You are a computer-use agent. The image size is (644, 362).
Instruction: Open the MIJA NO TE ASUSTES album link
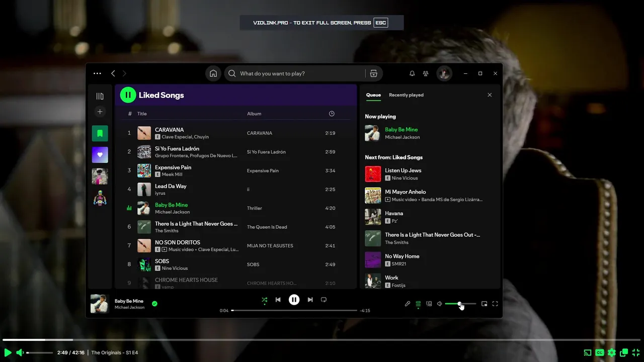pos(270,246)
